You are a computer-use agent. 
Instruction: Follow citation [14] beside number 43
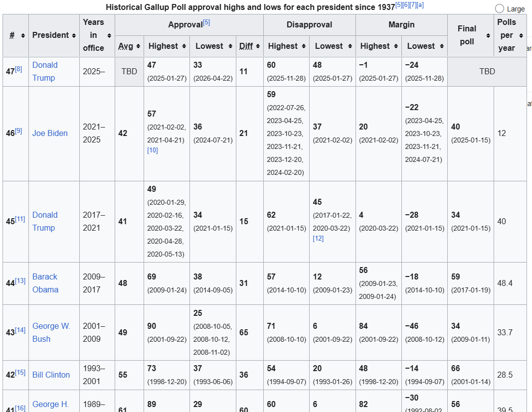coord(20,330)
